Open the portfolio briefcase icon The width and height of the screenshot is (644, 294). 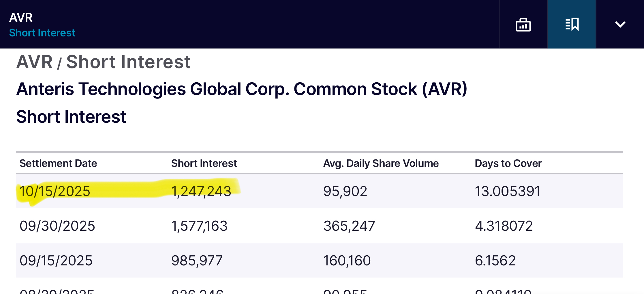pyautogui.click(x=523, y=24)
